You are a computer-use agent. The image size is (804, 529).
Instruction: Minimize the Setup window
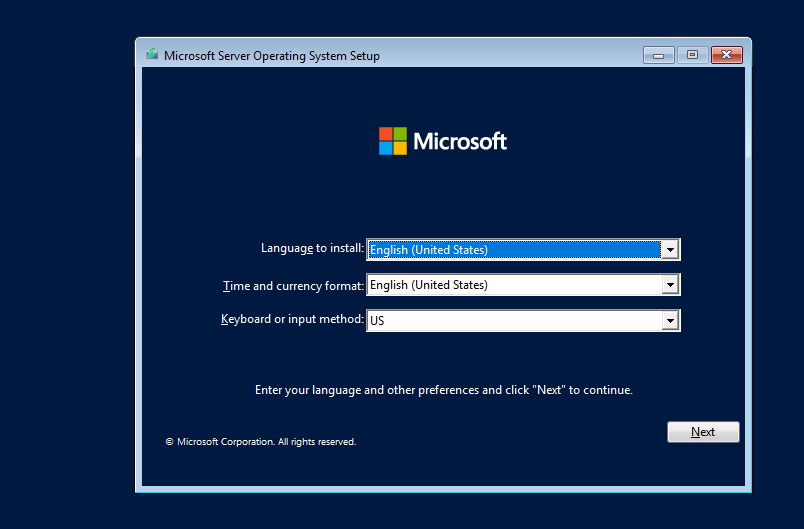click(x=659, y=55)
